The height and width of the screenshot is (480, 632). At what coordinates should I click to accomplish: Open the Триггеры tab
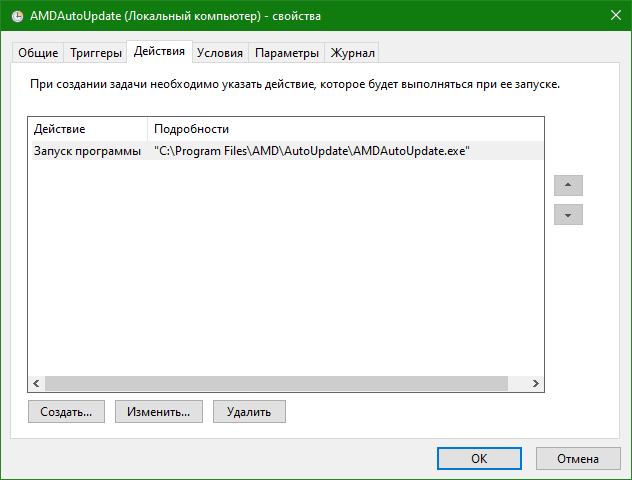point(96,53)
